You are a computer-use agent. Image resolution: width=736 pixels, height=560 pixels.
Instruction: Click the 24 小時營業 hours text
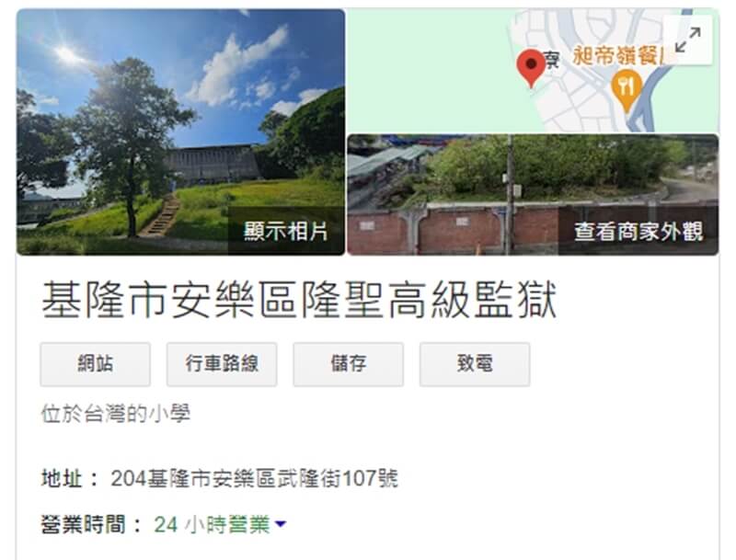212,524
